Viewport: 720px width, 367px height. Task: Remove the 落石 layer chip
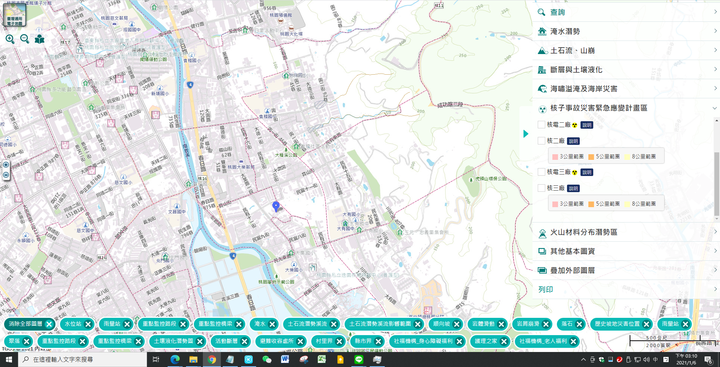coord(579,324)
